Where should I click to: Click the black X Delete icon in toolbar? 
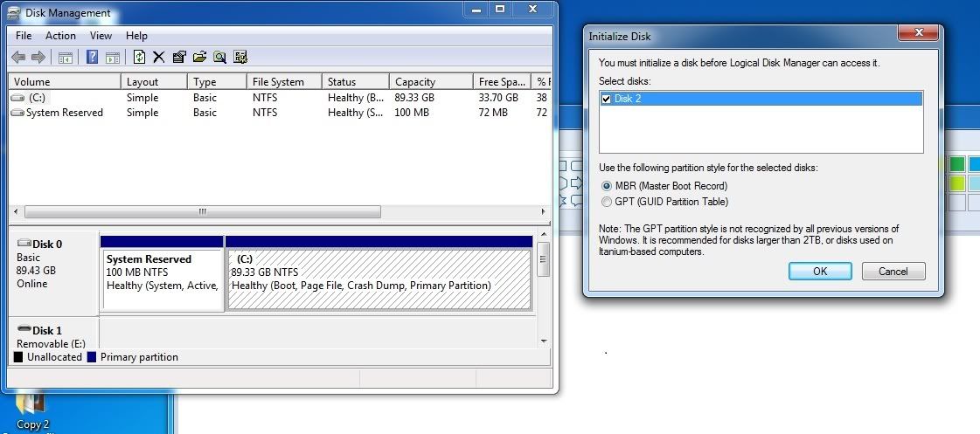pyautogui.click(x=159, y=58)
